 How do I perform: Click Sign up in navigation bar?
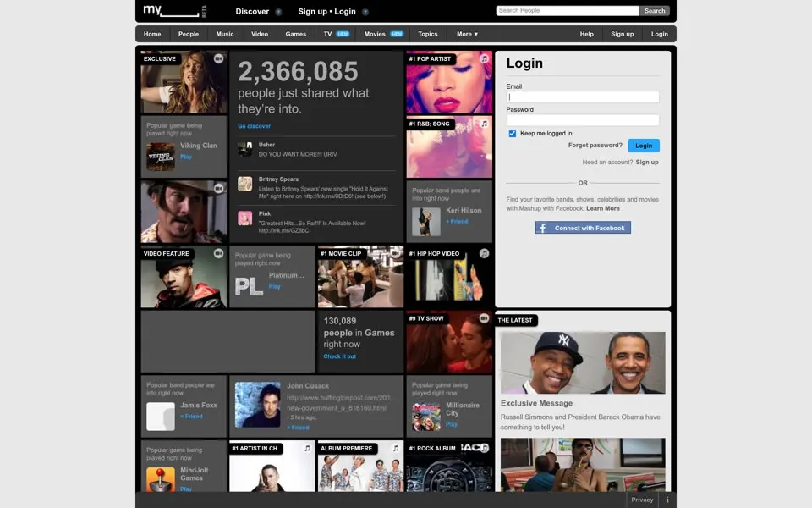(622, 34)
